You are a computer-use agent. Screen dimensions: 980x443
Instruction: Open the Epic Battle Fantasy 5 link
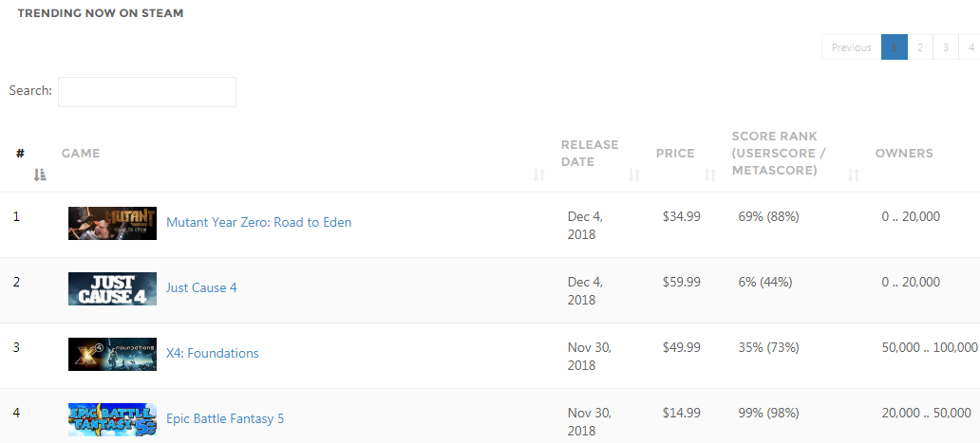click(225, 418)
